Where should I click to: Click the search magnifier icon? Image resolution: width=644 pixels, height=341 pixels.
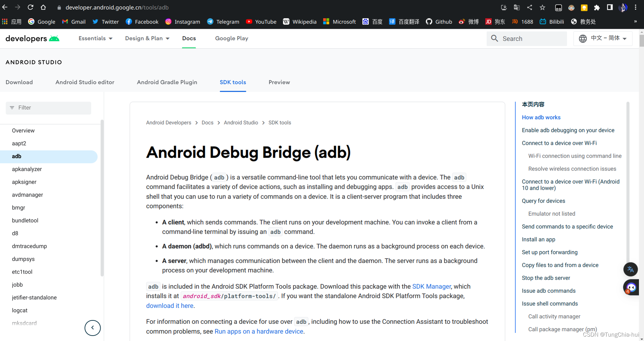(494, 38)
